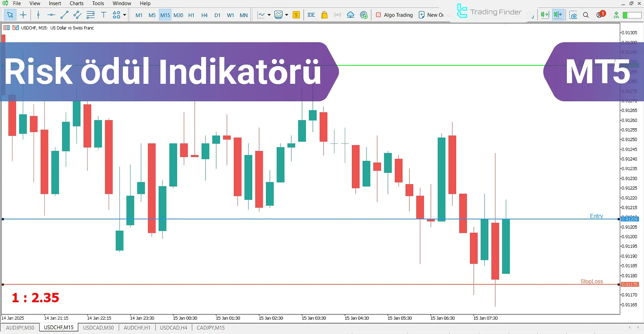This screenshot has height=334, width=644.
Task: Select the Crosshair tool
Action: point(23,15)
